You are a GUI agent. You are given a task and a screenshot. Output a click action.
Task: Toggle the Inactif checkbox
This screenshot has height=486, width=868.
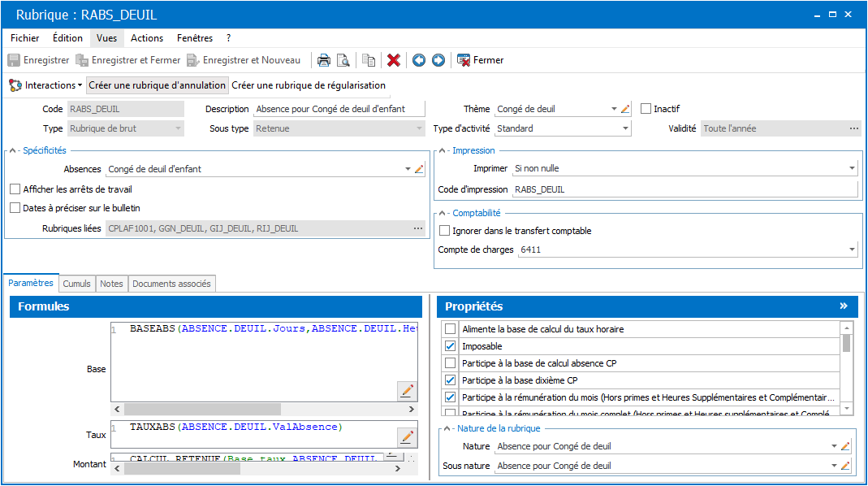click(x=646, y=109)
